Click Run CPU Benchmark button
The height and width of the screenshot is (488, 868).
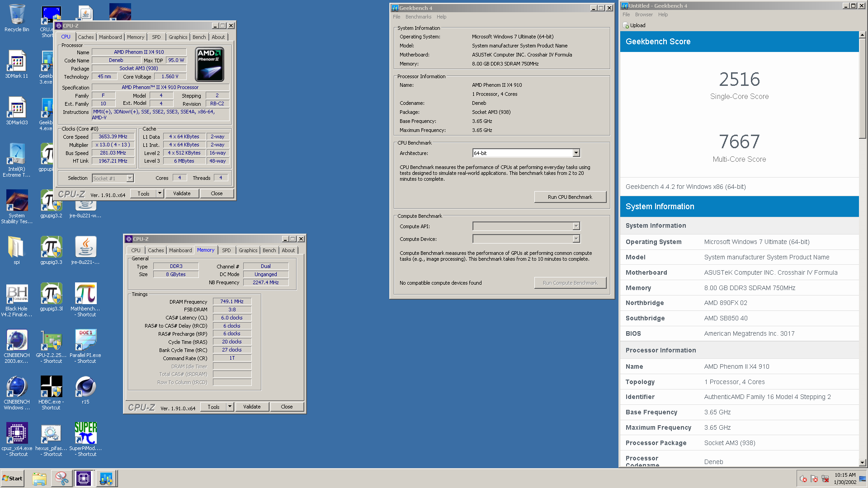pyautogui.click(x=570, y=197)
